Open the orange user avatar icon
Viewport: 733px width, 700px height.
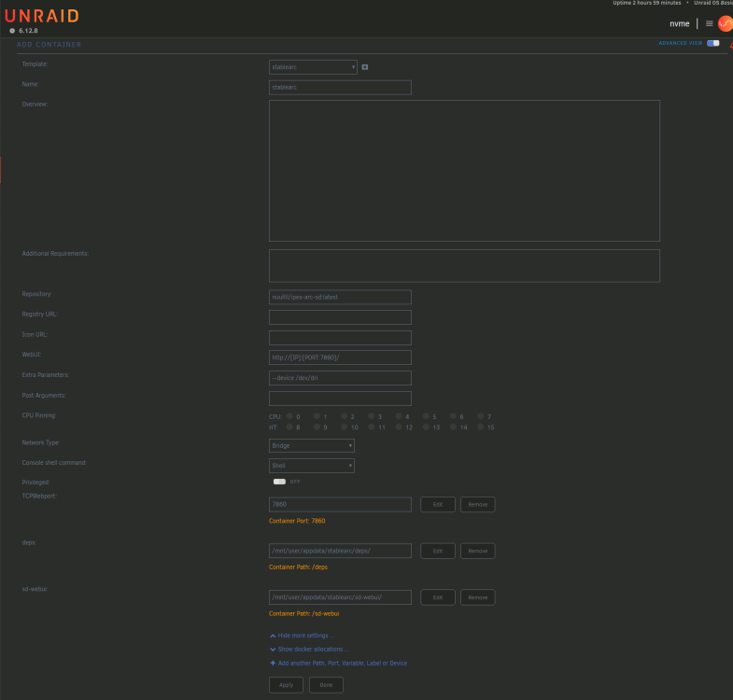725,23
